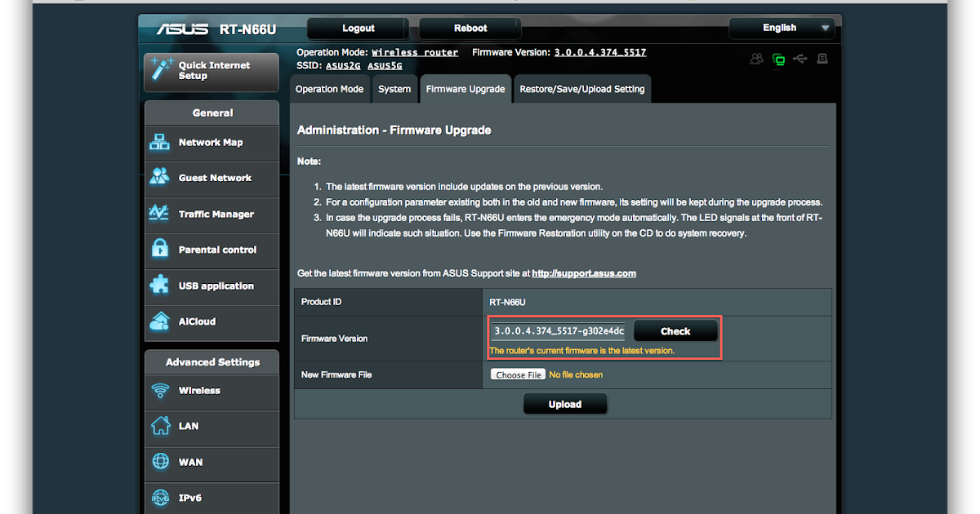
Task: Open the Network Map page
Action: [211, 143]
